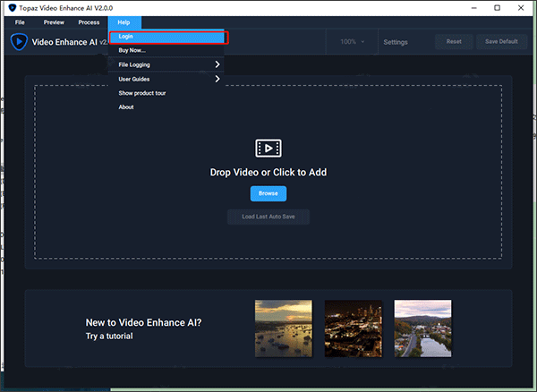Open the Preview menu
Screen dimensions: 537x392
click(x=54, y=22)
